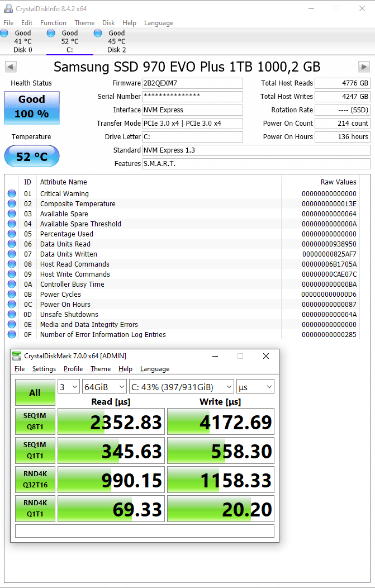Viewport: 375px width, 588px height.
Task: Click the Total Host Writes 4247 GB value
Action: 343,96
